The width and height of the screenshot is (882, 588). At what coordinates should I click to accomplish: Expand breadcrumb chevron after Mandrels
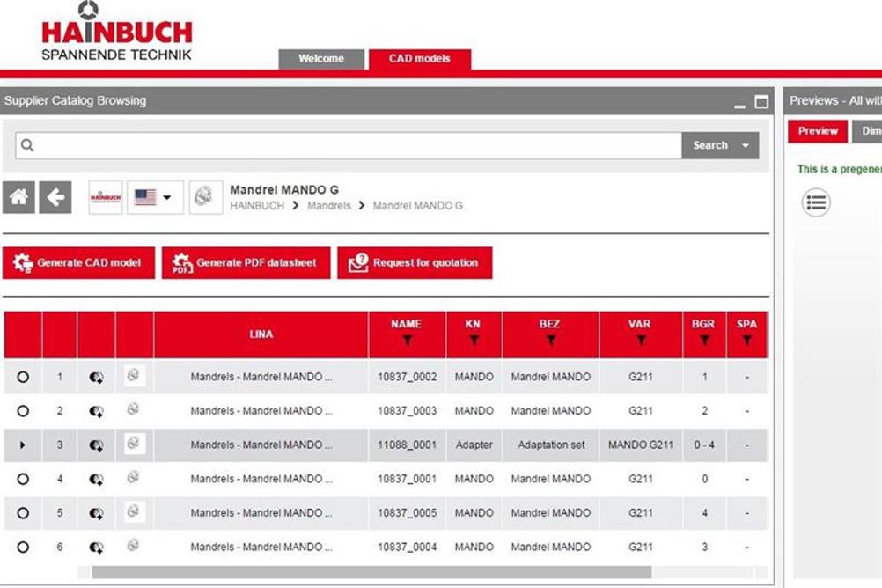(x=362, y=206)
